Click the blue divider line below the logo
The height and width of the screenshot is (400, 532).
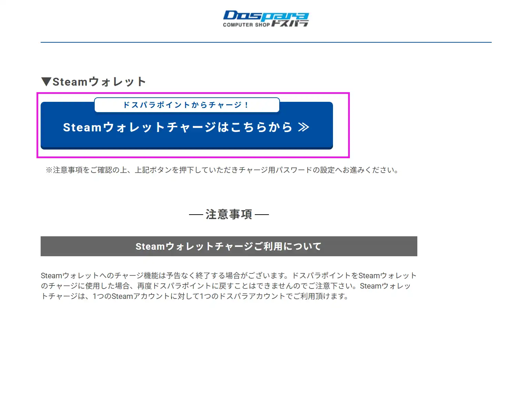pyautogui.click(x=266, y=42)
